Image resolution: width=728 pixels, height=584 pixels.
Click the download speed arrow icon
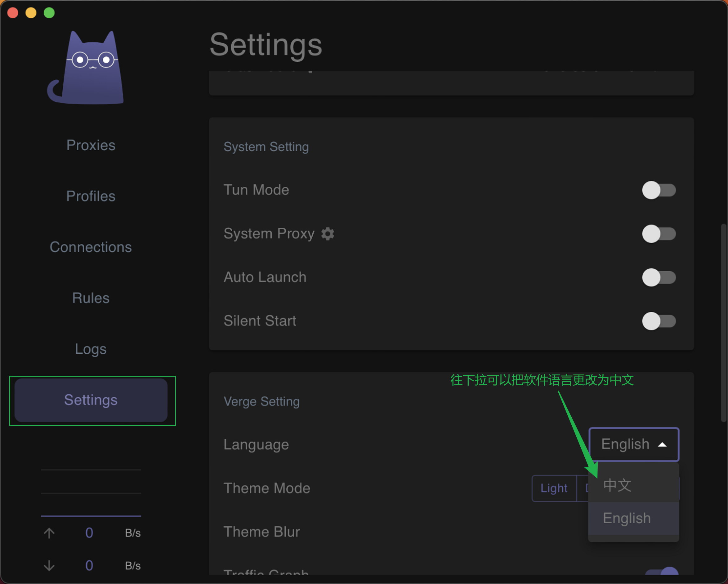[x=49, y=565]
